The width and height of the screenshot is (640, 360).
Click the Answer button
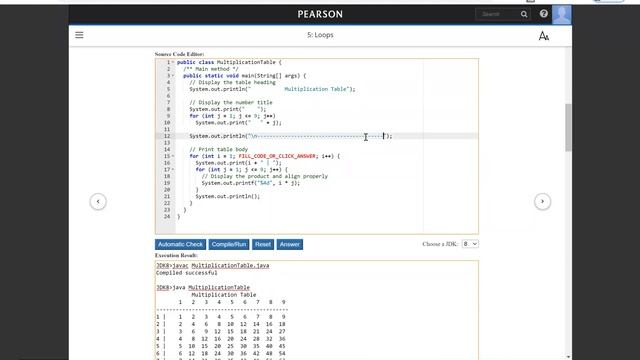point(290,244)
